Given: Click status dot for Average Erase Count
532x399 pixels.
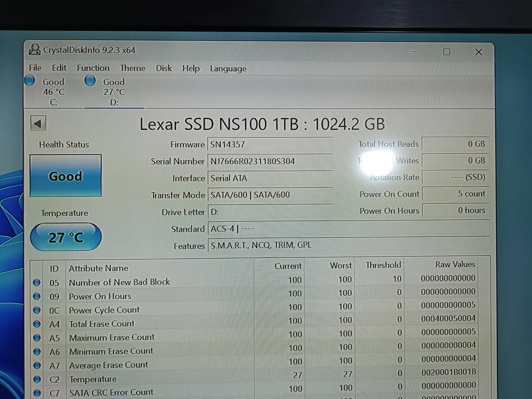Looking at the screenshot, I should (37, 365).
